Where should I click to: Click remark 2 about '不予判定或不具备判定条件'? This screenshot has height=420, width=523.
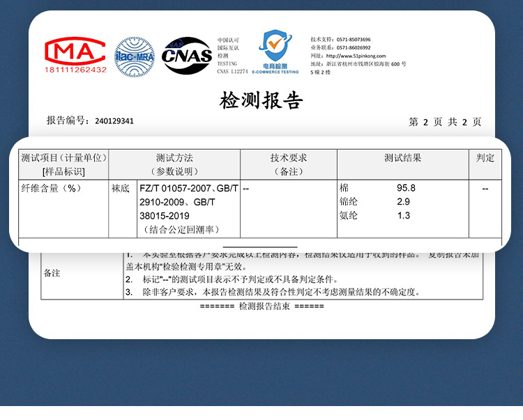(x=233, y=279)
